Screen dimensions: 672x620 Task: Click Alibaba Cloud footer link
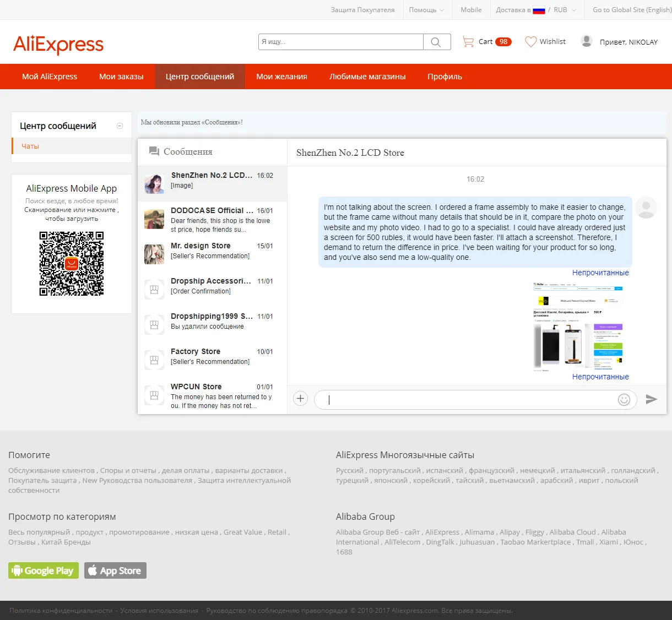[x=573, y=532]
